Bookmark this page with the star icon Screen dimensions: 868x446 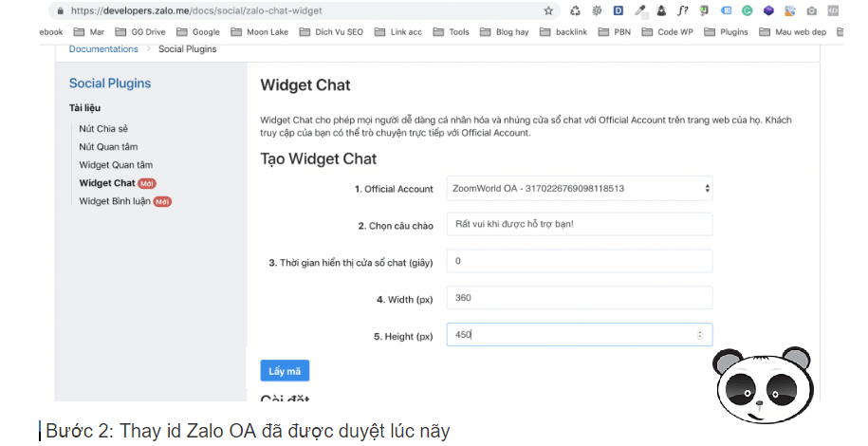548,11
